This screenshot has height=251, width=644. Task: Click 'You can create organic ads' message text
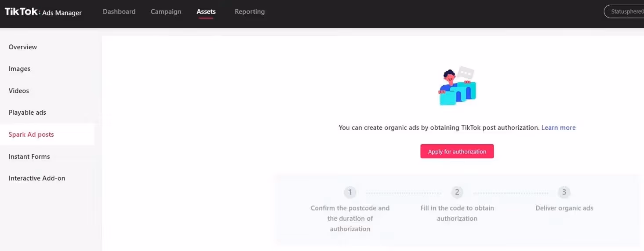tap(439, 127)
